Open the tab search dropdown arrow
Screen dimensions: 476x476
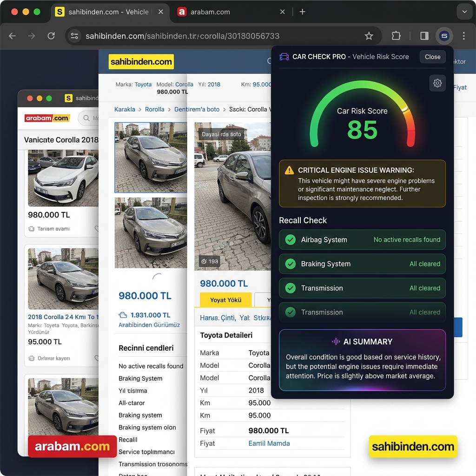pos(464,12)
